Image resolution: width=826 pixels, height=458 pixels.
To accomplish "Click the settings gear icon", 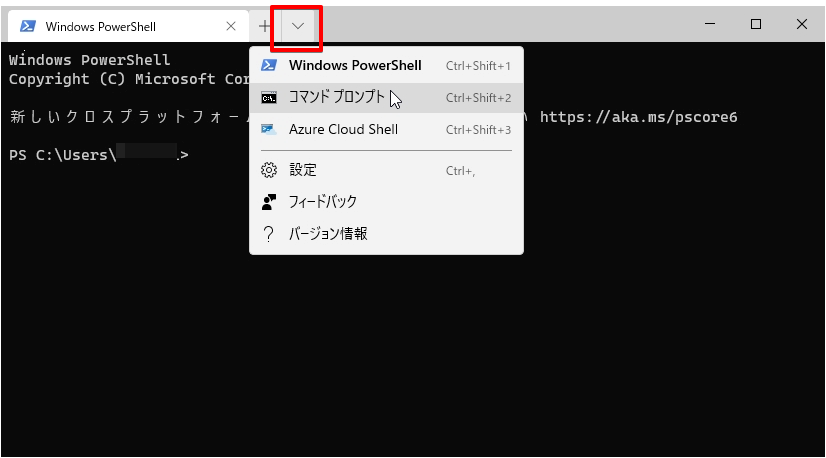I will click(269, 170).
